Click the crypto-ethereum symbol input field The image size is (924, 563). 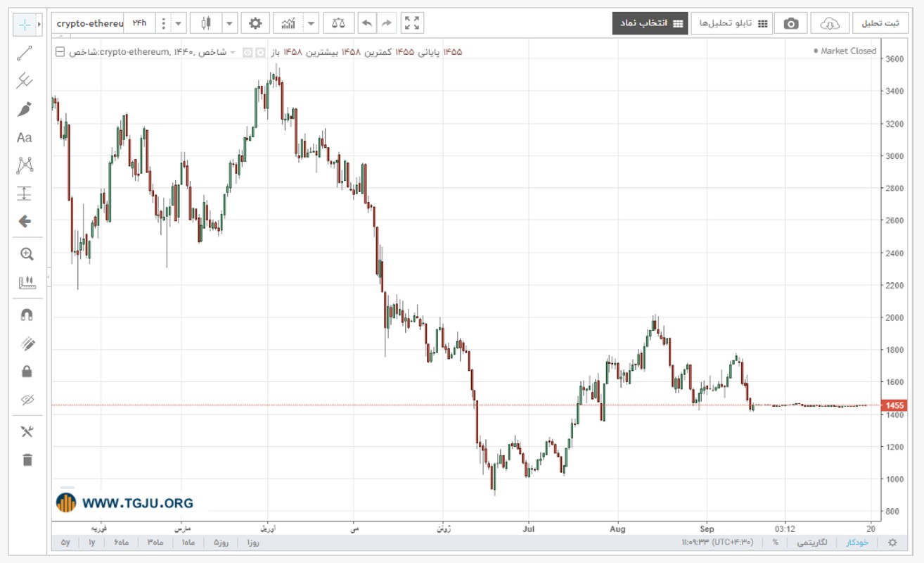point(89,23)
